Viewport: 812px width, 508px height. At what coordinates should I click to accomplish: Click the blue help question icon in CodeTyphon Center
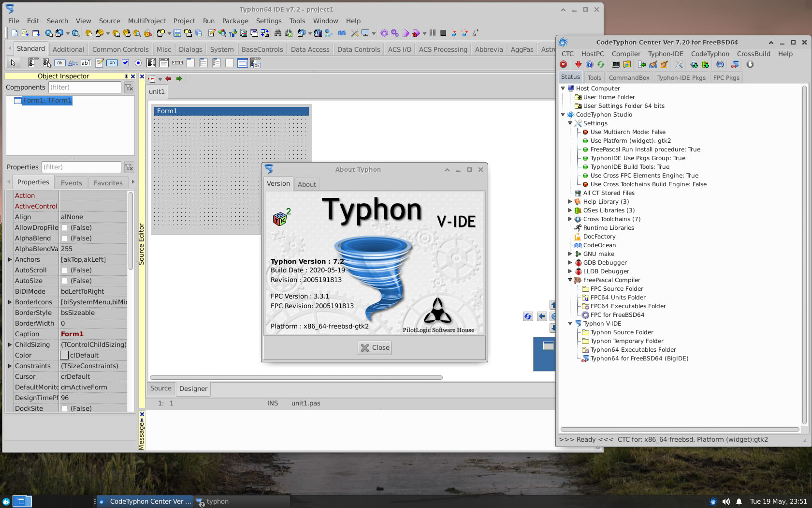point(590,64)
